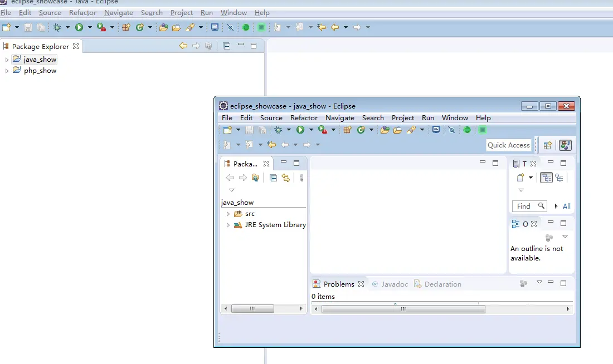
Task: Open Project menu in java_show window
Action: pyautogui.click(x=403, y=117)
